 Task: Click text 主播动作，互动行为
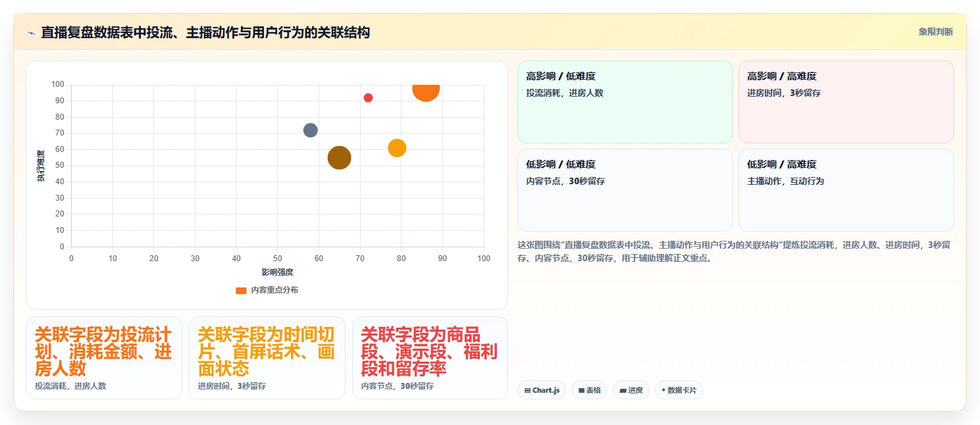tap(786, 182)
